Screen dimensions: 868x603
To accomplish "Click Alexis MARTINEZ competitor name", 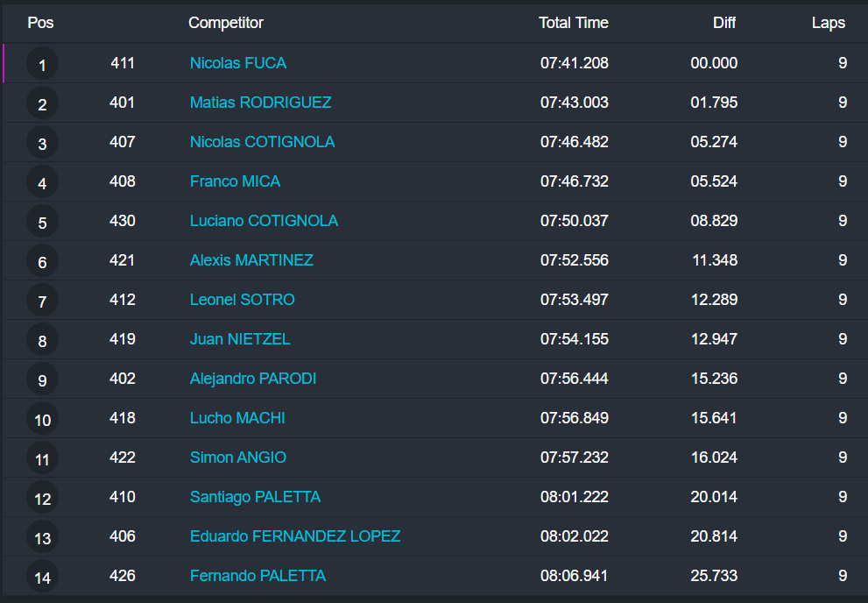I will tap(251, 260).
